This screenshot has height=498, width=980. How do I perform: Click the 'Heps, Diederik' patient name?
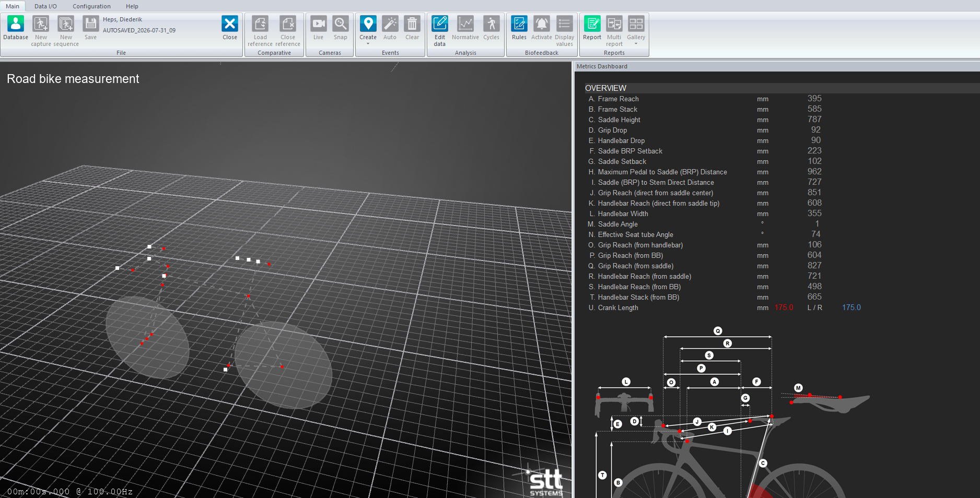pyautogui.click(x=122, y=19)
